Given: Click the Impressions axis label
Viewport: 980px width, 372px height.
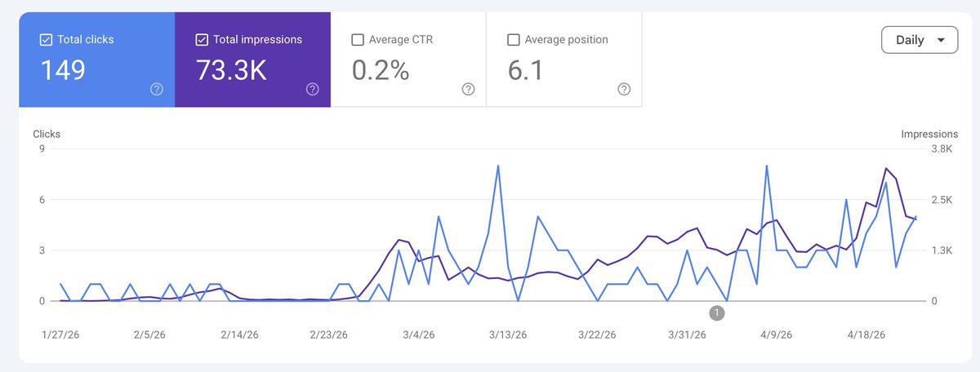Looking at the screenshot, I should coord(929,134).
